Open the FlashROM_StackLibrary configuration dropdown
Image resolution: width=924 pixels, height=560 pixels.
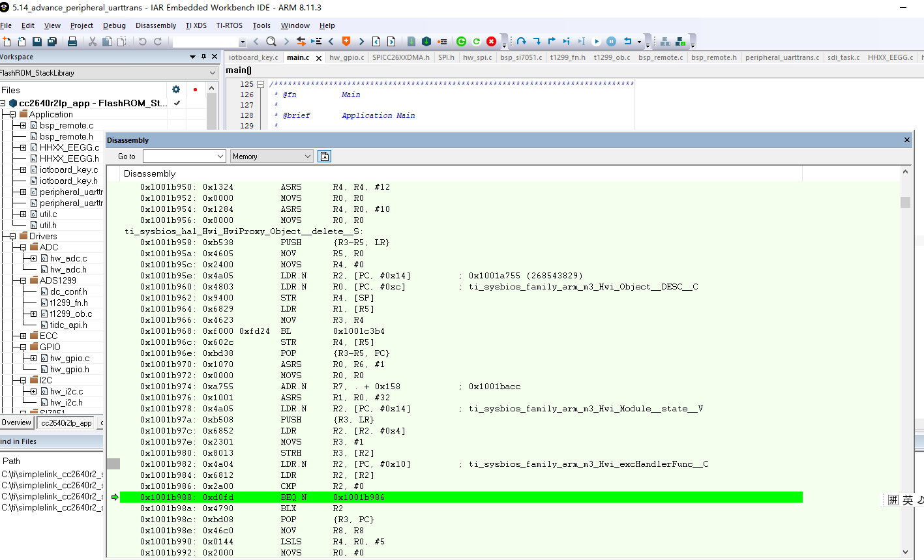coord(212,73)
